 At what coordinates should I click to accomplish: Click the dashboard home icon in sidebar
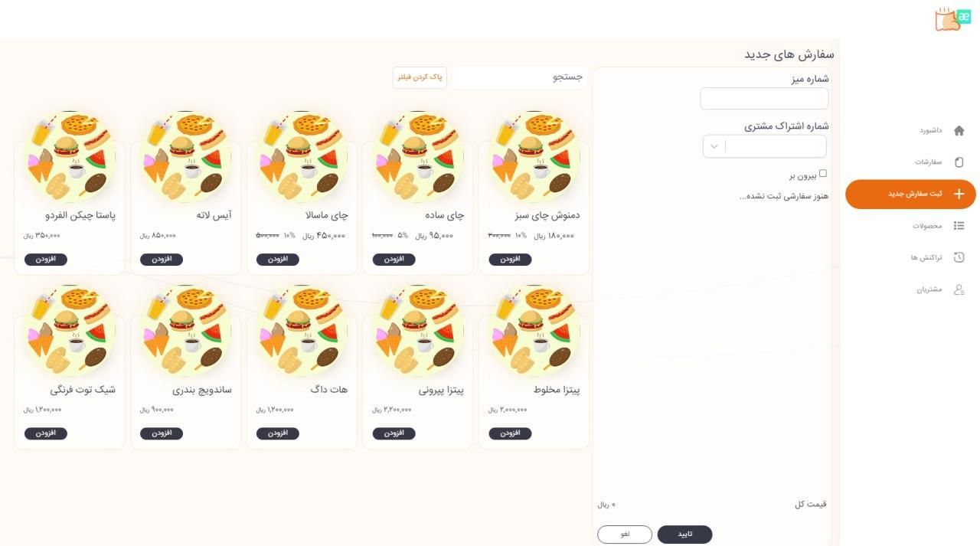pyautogui.click(x=959, y=130)
